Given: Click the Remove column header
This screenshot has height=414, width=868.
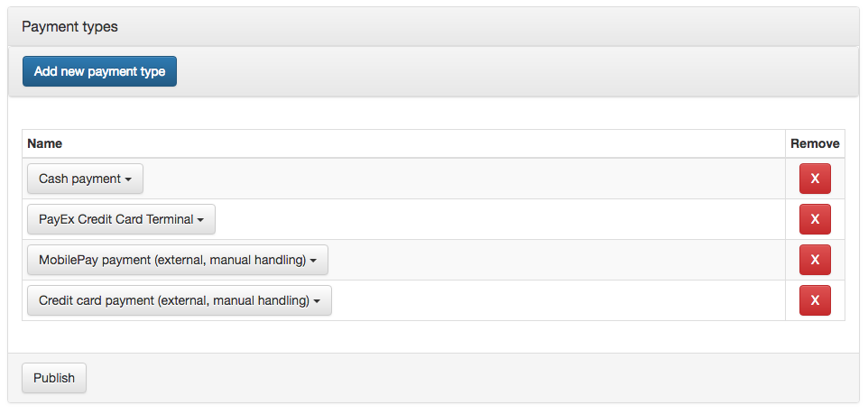Looking at the screenshot, I should tap(815, 143).
